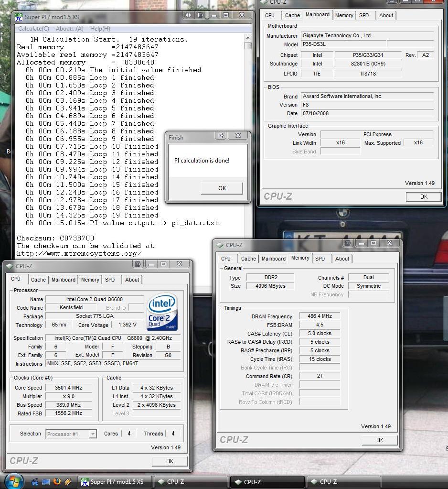Click the Level 2 cache value '2 x 4096 KBytes'
The width and height of the screenshot is (448, 489).
[156, 405]
